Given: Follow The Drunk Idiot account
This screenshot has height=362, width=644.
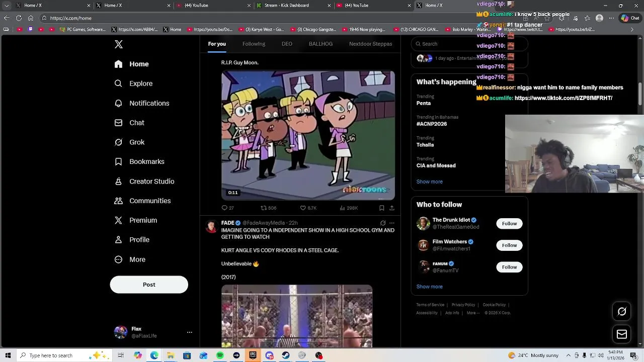Looking at the screenshot, I should 509,223.
